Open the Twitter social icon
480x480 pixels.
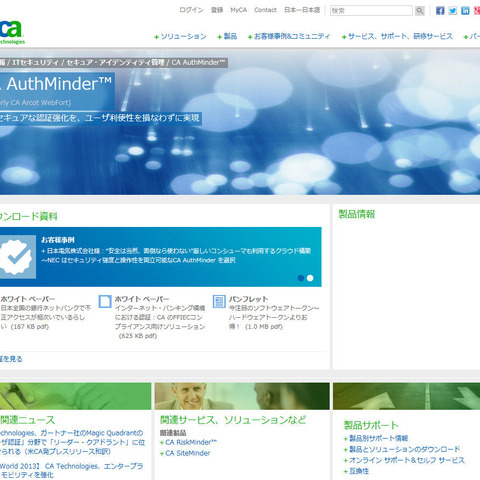[x=453, y=11]
